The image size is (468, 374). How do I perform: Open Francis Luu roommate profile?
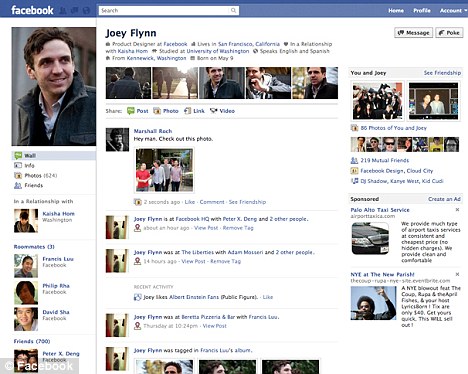point(58,259)
